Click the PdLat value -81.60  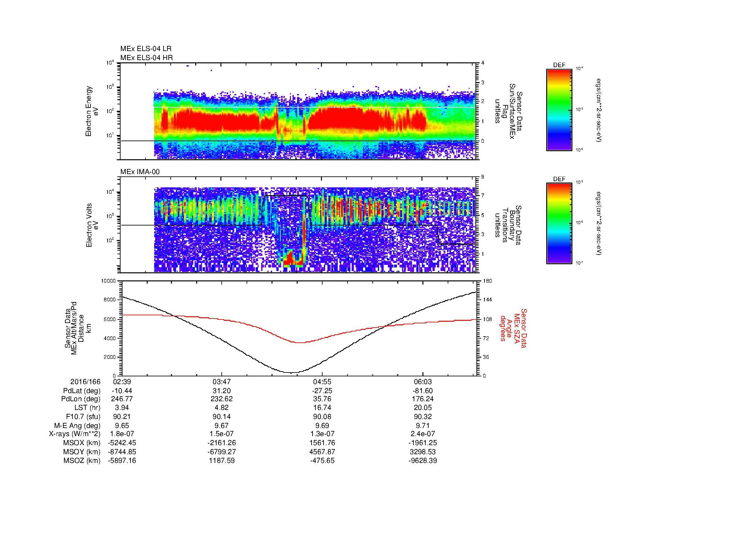[x=422, y=391]
